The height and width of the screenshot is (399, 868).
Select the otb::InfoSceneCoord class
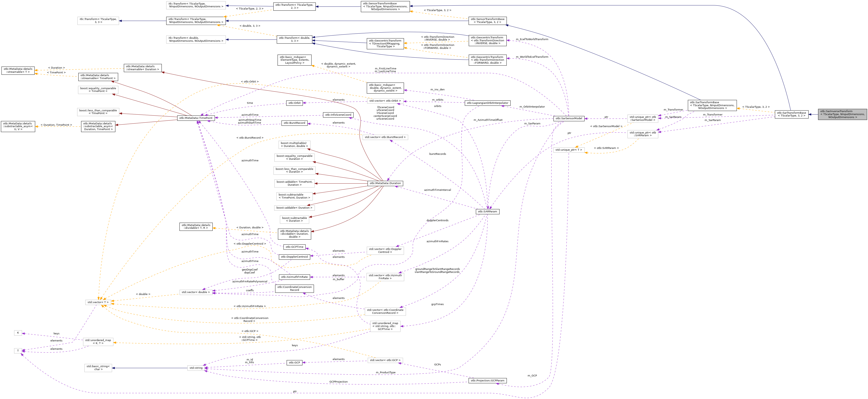pyautogui.click(x=339, y=114)
